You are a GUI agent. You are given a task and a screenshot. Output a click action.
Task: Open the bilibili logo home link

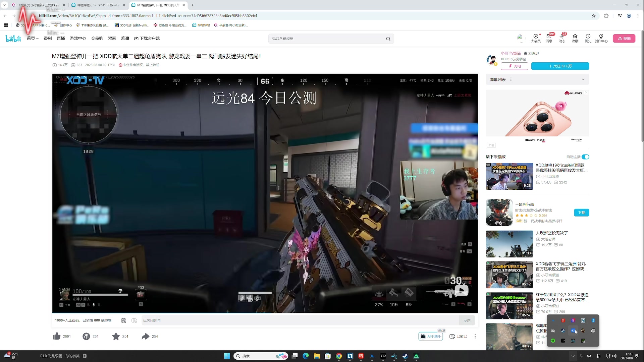point(13,39)
